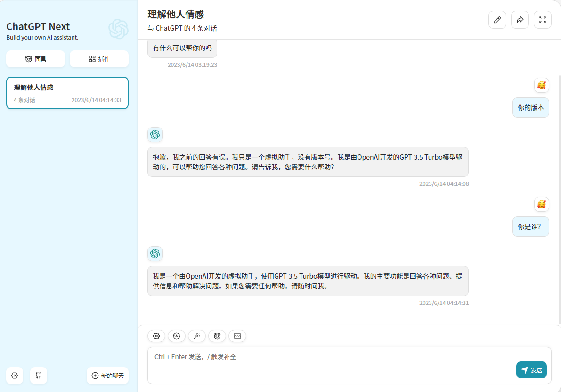This screenshot has height=392, width=561.
Task: Click the "有什么可以帮你的吗" message bubble
Action: pos(182,48)
